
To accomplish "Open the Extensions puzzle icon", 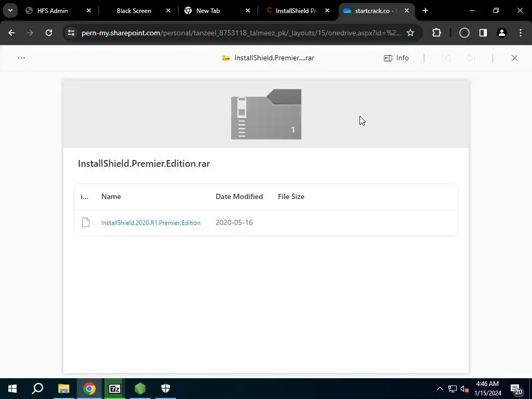I will pos(436,33).
